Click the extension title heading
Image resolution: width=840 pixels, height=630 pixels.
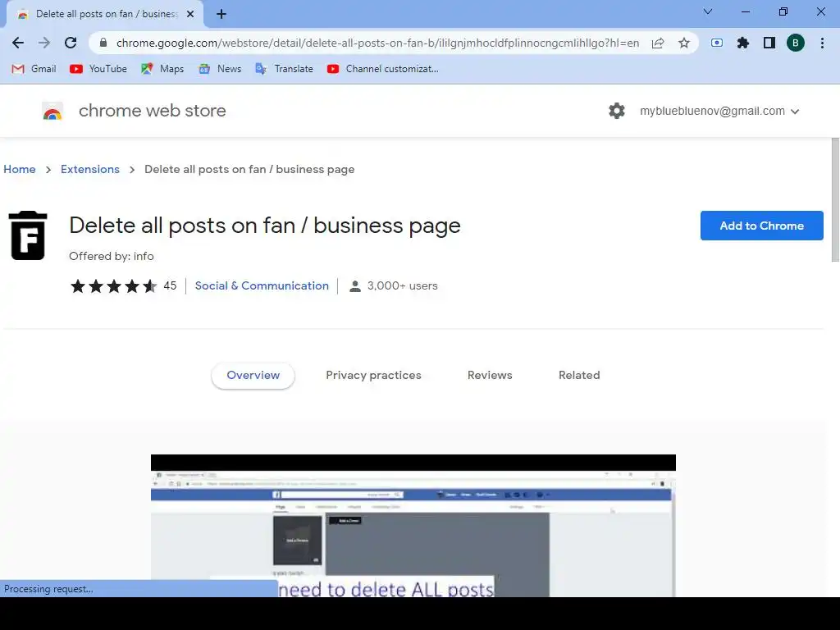(265, 226)
